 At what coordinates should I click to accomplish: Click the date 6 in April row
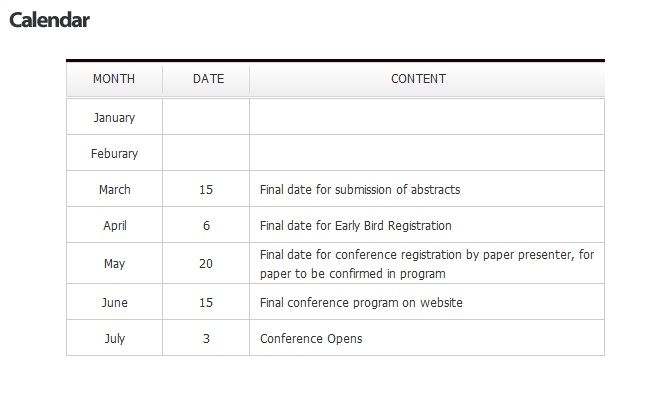coord(206,225)
